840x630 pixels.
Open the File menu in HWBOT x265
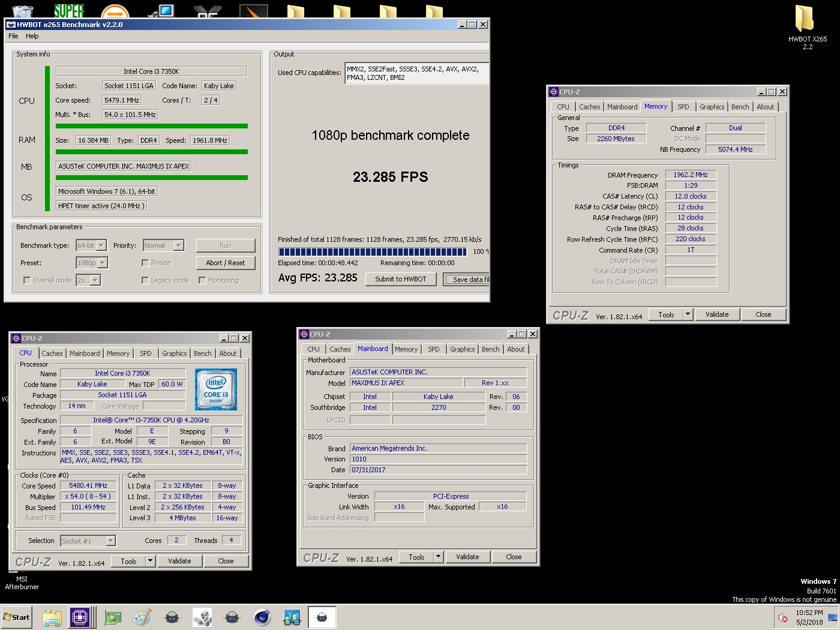[x=13, y=36]
